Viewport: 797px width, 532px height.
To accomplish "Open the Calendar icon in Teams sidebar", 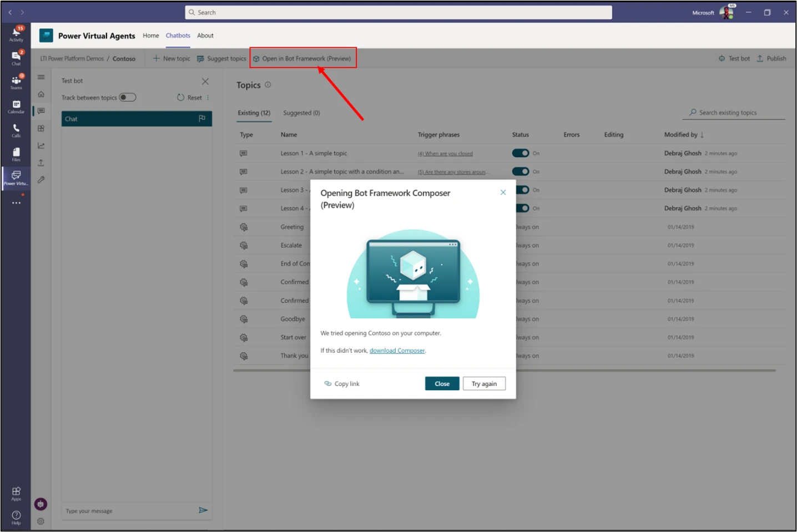I will pyautogui.click(x=16, y=107).
